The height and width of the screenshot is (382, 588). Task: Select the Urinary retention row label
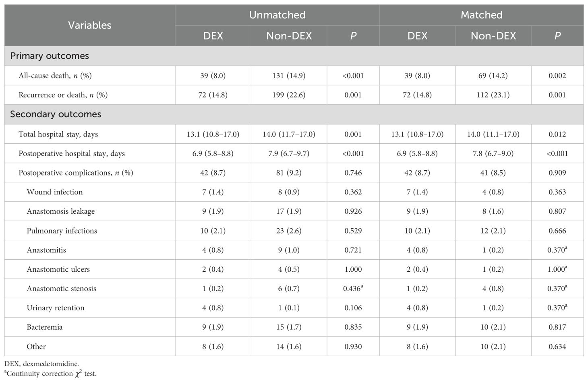pos(56,308)
